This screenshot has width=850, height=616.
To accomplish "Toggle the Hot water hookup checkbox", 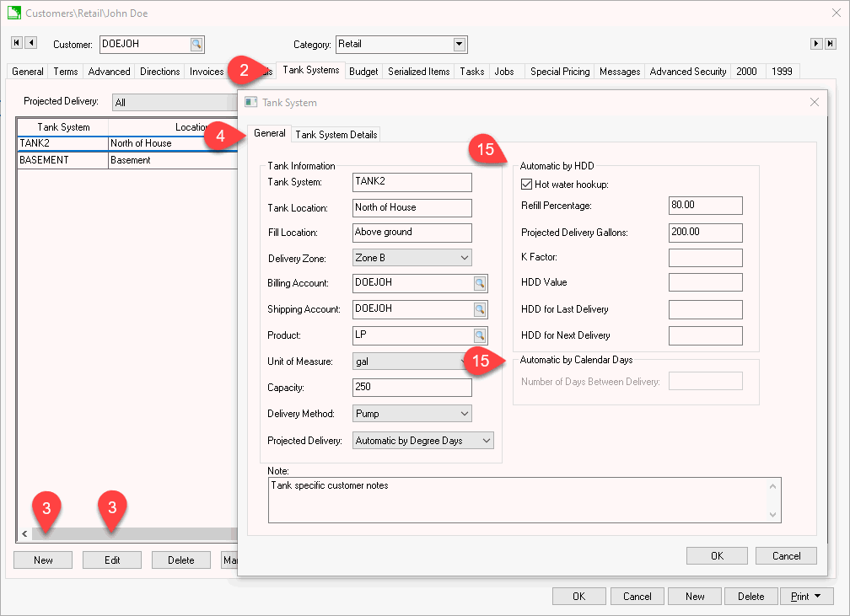I will [527, 185].
